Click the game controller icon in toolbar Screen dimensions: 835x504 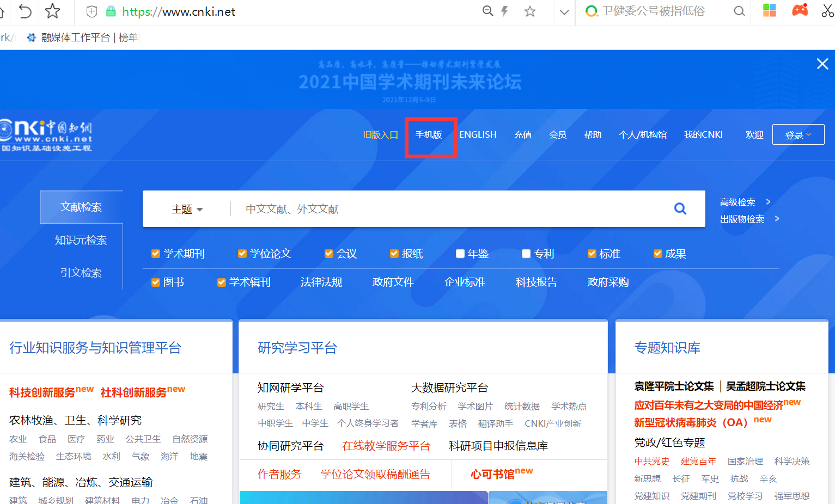(800, 10)
